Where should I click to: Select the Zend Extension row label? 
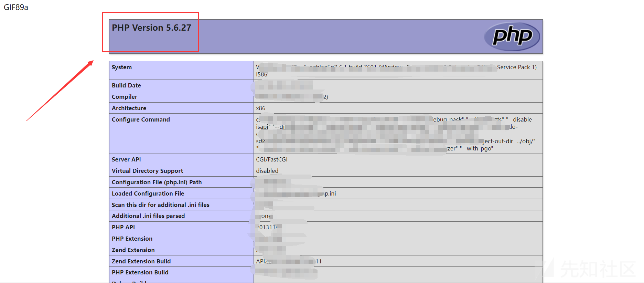click(x=133, y=250)
